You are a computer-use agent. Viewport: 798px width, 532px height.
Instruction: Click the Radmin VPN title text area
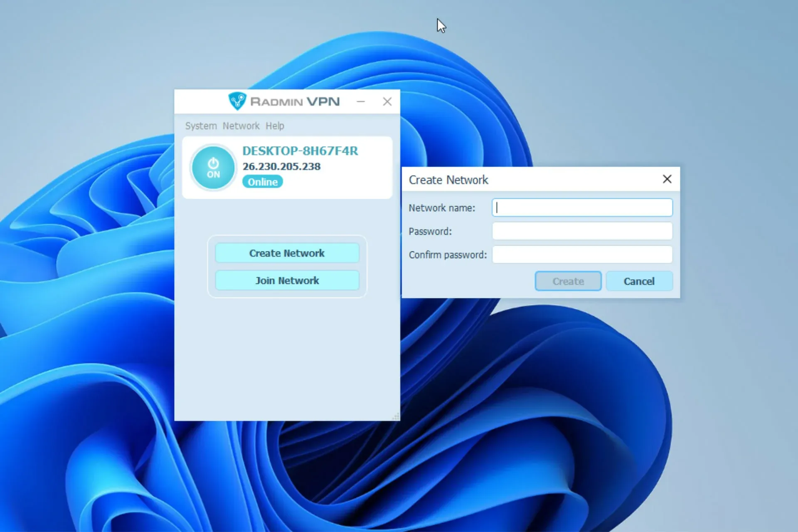click(x=287, y=101)
